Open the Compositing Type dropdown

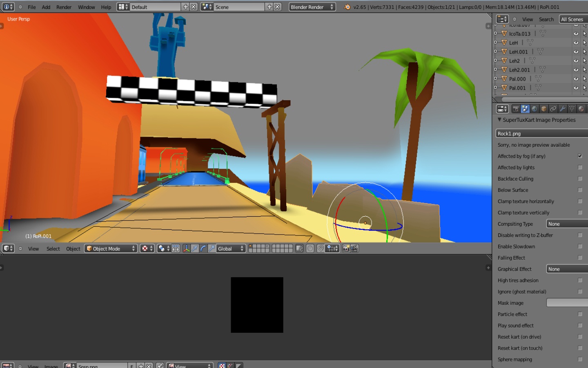(567, 224)
